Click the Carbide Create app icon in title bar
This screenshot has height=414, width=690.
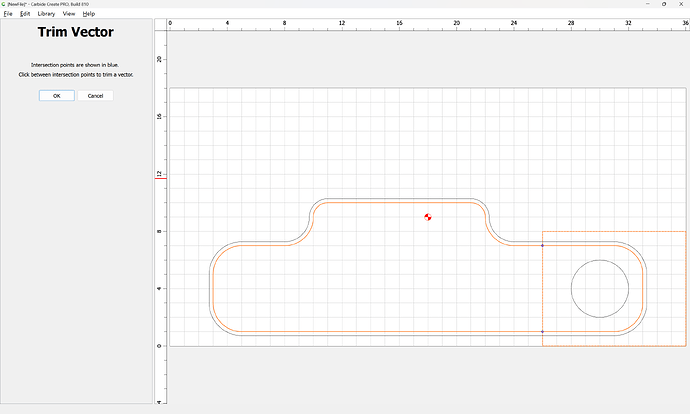[4, 4]
